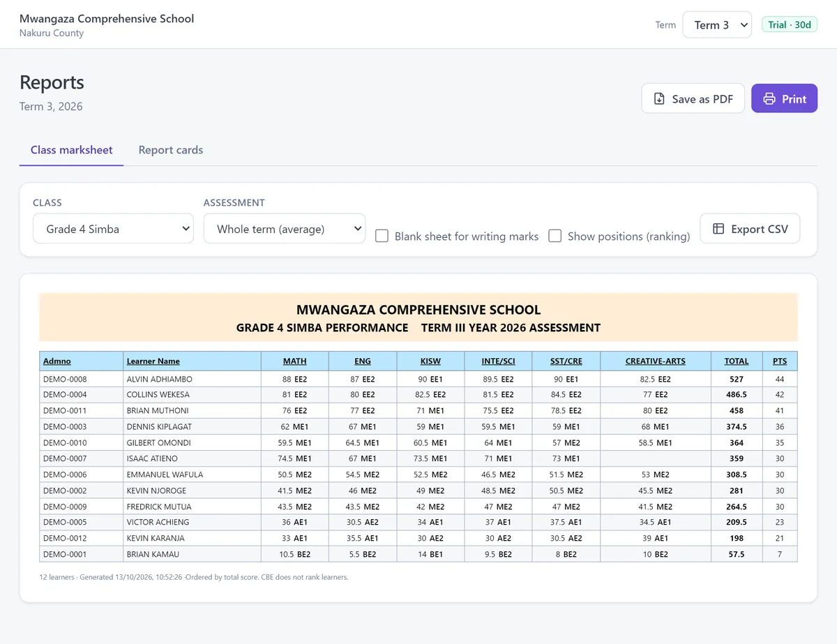The image size is (837, 644).
Task: Click learner name BRIAN KAMAU
Action: pos(153,555)
